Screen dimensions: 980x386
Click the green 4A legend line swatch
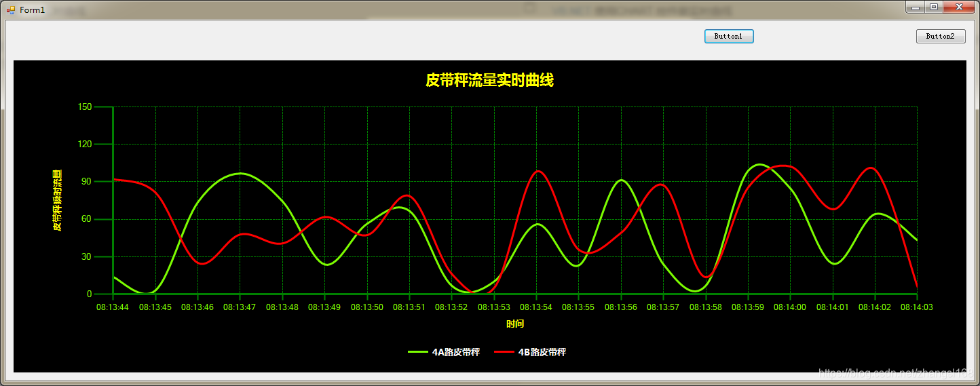pos(418,352)
